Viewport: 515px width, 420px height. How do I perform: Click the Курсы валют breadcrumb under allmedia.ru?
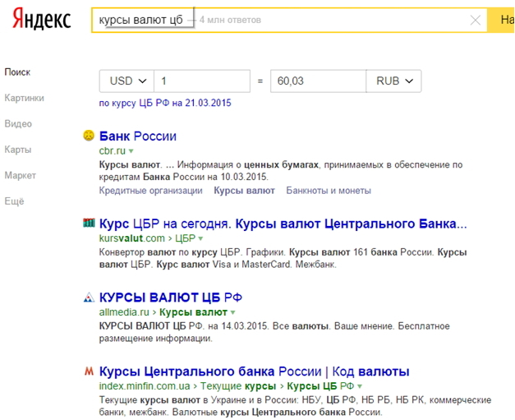pos(194,312)
